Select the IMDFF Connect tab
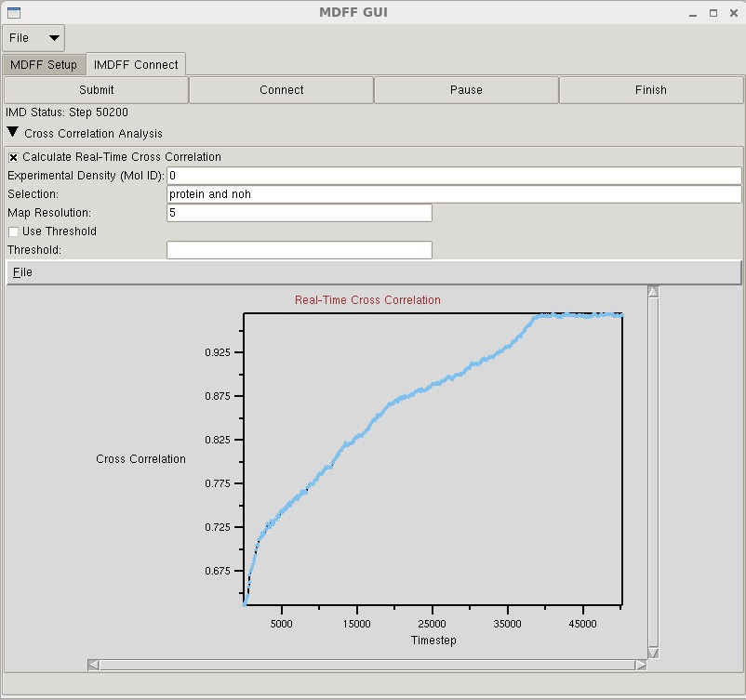Image resolution: width=746 pixels, height=700 pixels. (136, 65)
